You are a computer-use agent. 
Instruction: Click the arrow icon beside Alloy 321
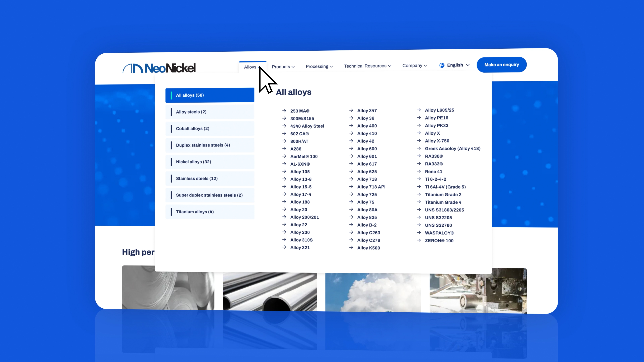coord(284,247)
